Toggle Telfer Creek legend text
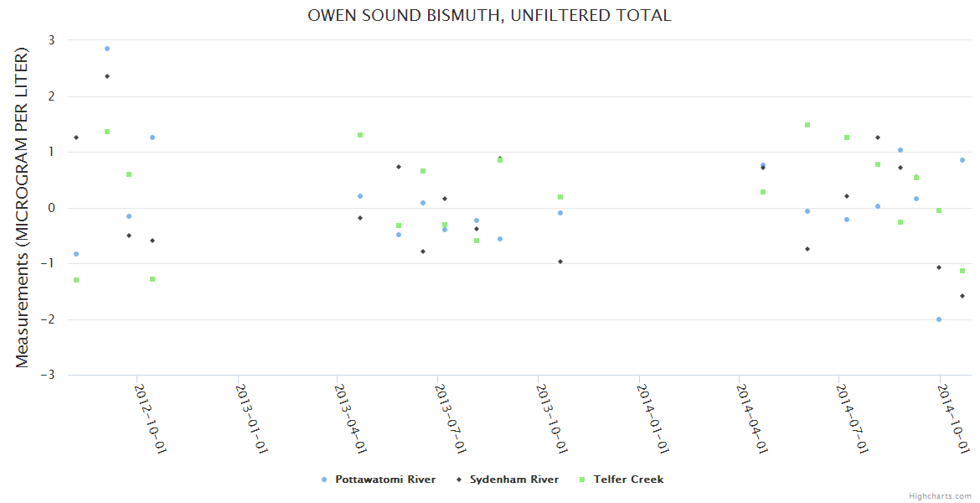The height and width of the screenshot is (503, 980). pyautogui.click(x=628, y=480)
